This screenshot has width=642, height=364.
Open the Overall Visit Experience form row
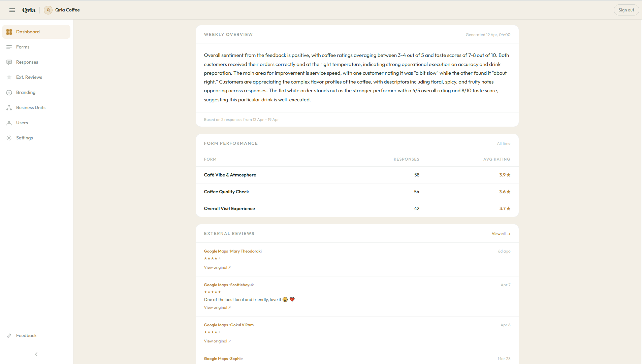(357, 209)
